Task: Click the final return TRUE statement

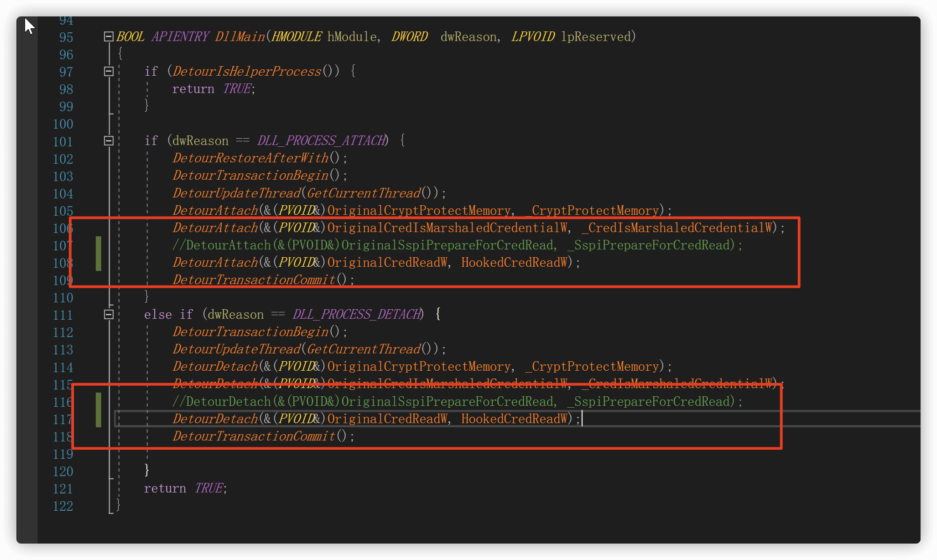Action: click(185, 488)
